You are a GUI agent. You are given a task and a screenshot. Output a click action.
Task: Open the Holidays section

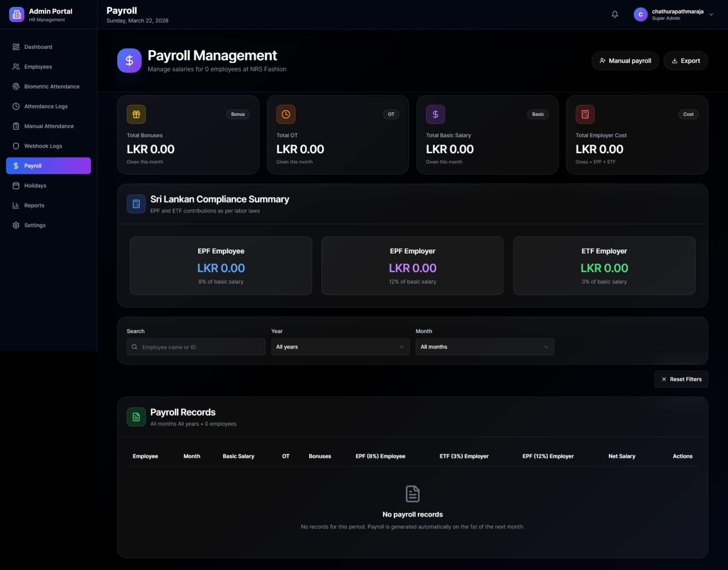pos(35,186)
